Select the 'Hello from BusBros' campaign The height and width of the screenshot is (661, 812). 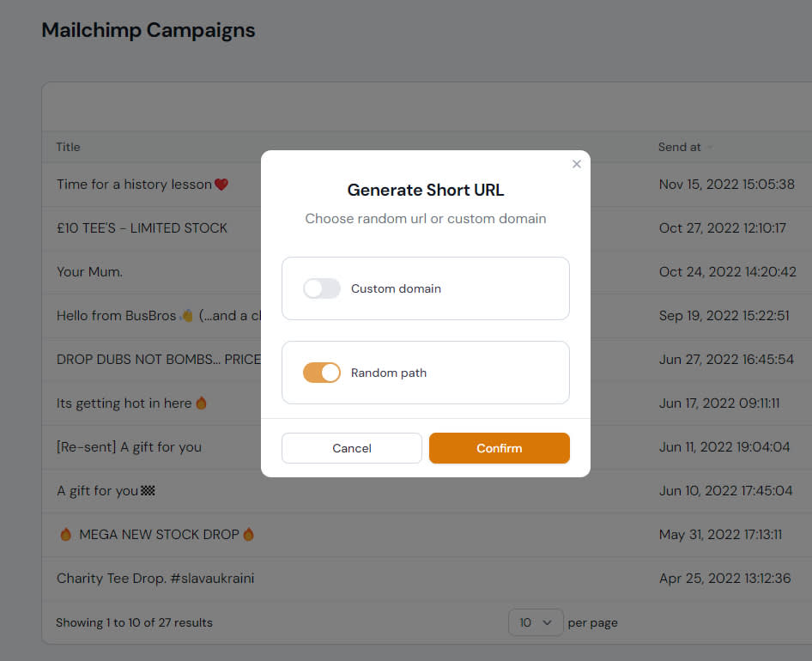tap(117, 315)
